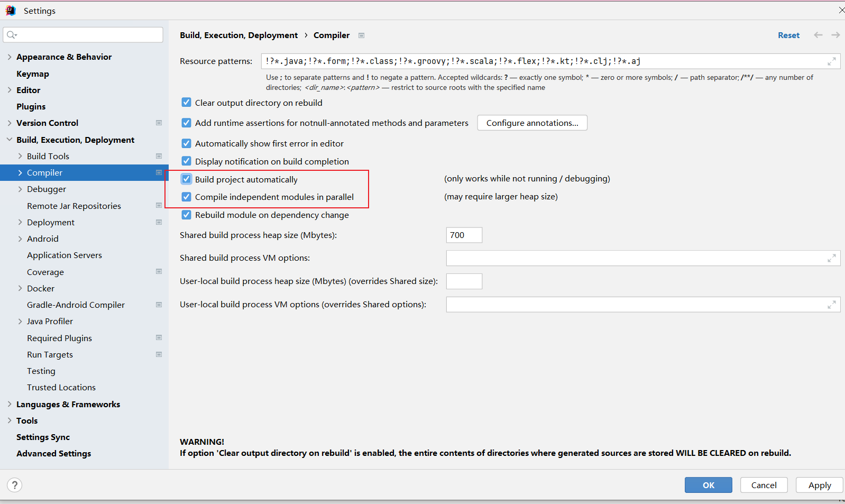
Task: Open help with the question mark icon
Action: [15, 485]
